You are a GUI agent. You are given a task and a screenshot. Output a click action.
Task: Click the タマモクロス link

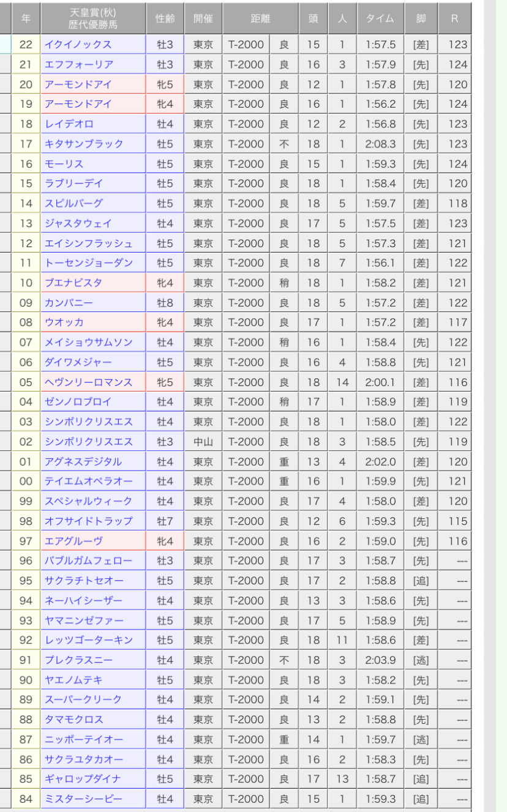74,720
